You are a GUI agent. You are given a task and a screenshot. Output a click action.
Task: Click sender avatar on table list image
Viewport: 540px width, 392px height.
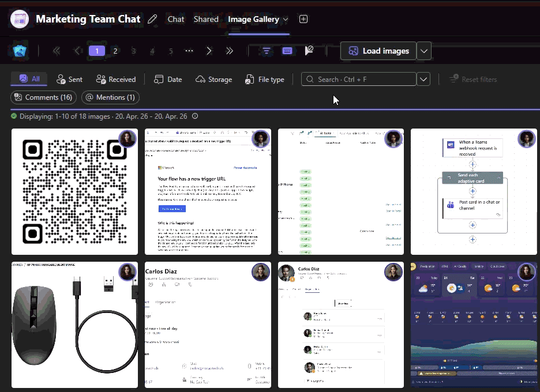tap(393, 139)
